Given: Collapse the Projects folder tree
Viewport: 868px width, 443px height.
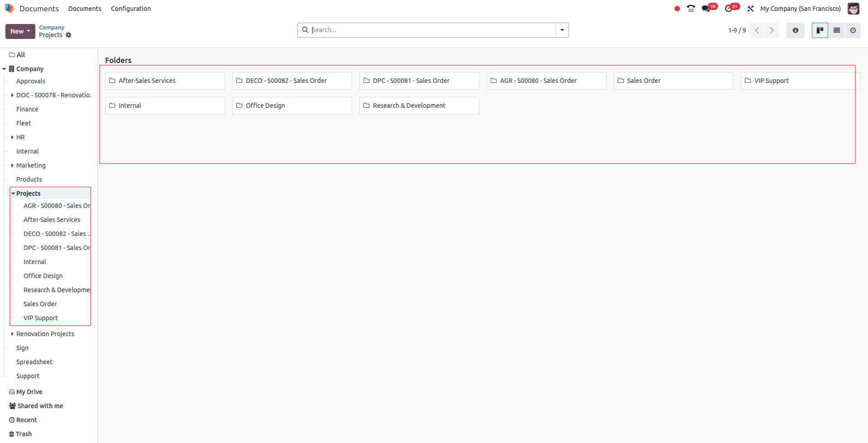Looking at the screenshot, I should pyautogui.click(x=14, y=193).
